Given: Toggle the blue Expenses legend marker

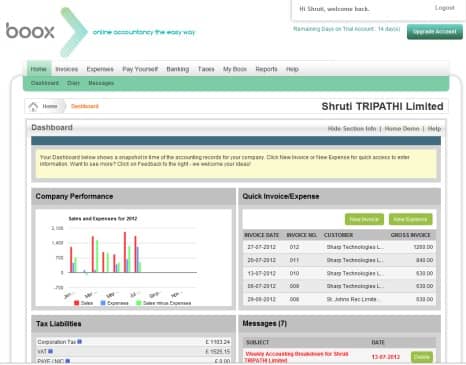Looking at the screenshot, I should (x=103, y=303).
